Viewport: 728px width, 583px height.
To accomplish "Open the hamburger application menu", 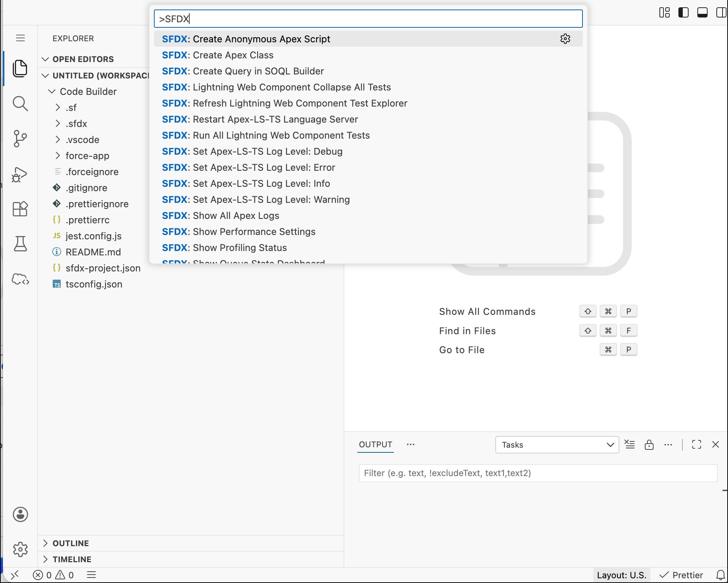I will tap(20, 38).
